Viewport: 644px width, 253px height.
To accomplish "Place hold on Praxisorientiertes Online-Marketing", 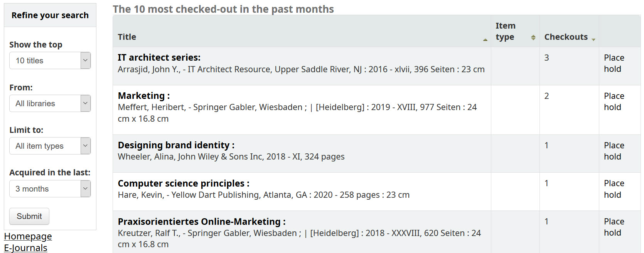I will (x=614, y=227).
